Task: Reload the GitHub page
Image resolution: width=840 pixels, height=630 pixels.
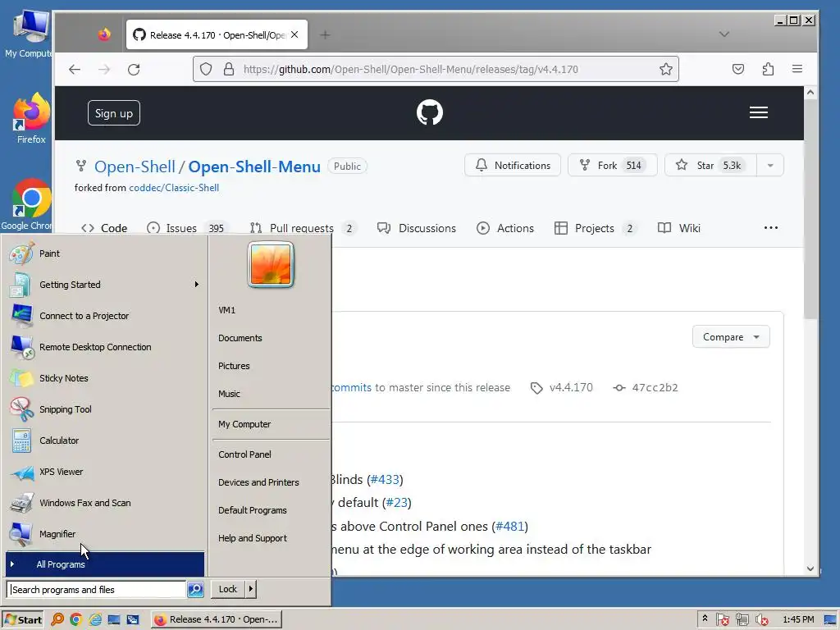Action: click(134, 69)
